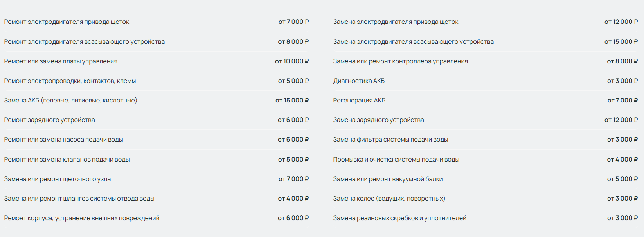Select 'Замена резиновых скребков и уплотнителей'
The height and width of the screenshot is (237, 644).
click(x=399, y=218)
